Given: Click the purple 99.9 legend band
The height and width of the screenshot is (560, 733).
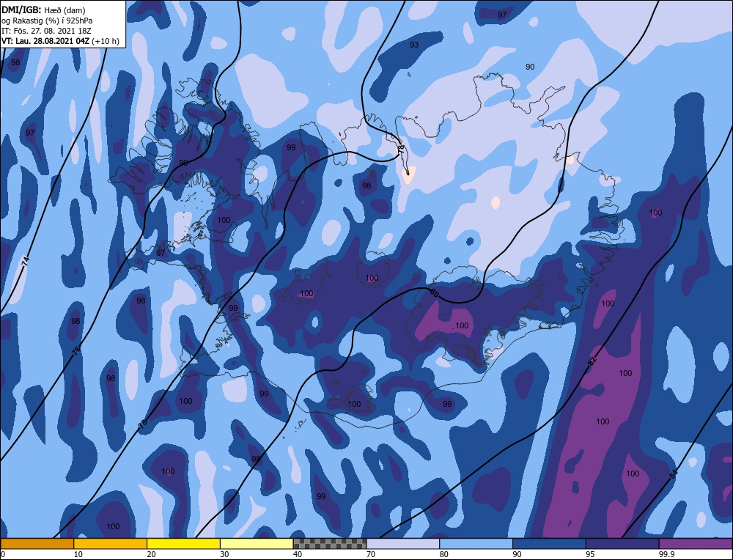Looking at the screenshot, I should click(696, 543).
